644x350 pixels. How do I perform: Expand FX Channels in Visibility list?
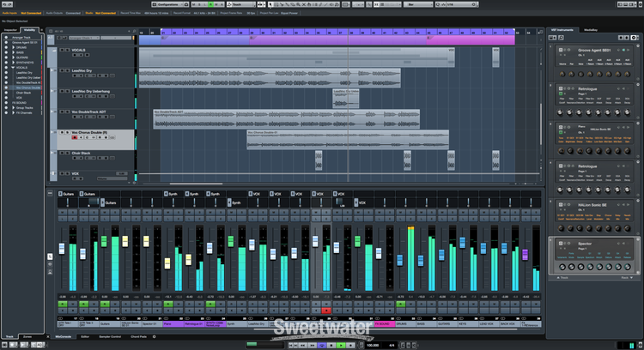pyautogui.click(x=13, y=113)
